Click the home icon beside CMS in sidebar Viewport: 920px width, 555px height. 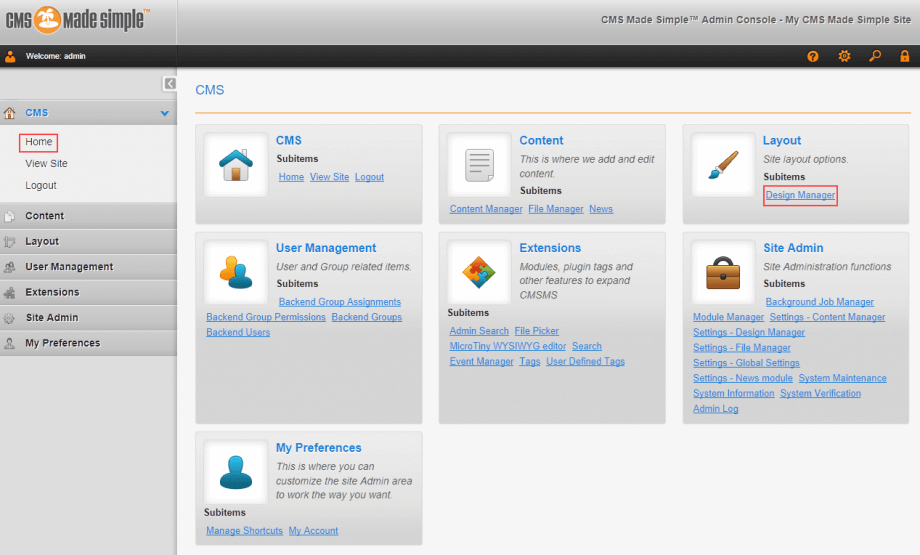tap(9, 113)
